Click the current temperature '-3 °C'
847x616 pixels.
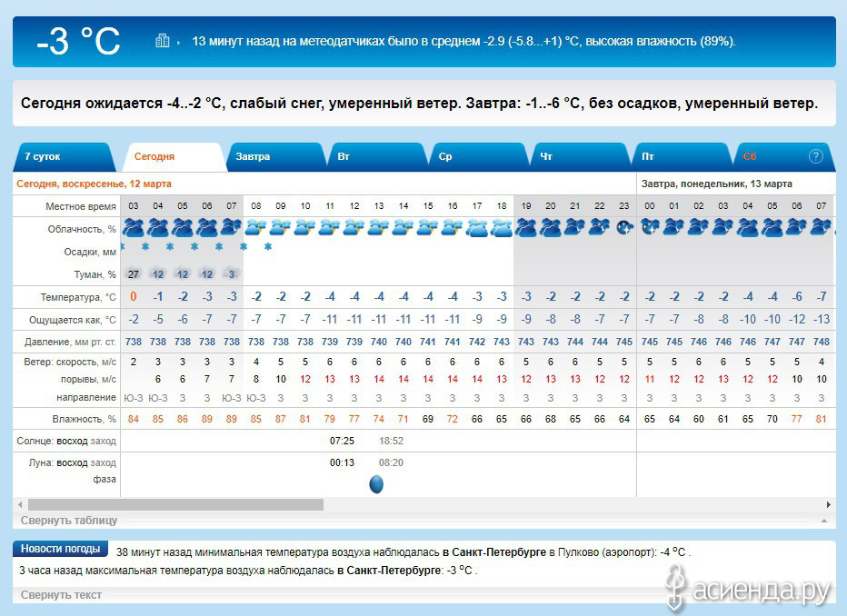(x=78, y=41)
